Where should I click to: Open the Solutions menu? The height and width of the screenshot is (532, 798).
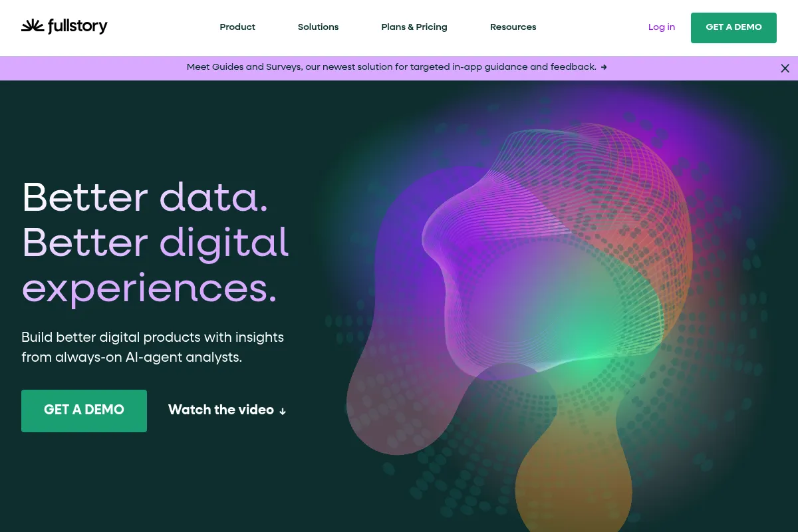[318, 27]
